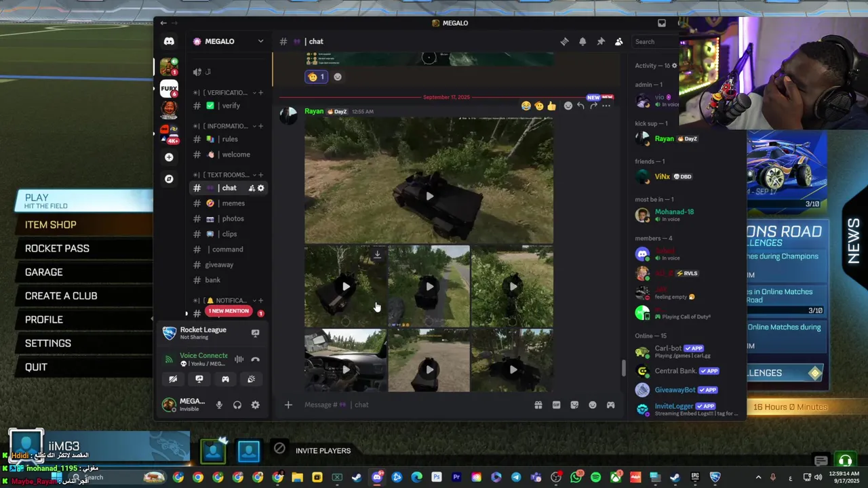Open the server discovery compass icon
The width and height of the screenshot is (868, 488).
point(169,179)
